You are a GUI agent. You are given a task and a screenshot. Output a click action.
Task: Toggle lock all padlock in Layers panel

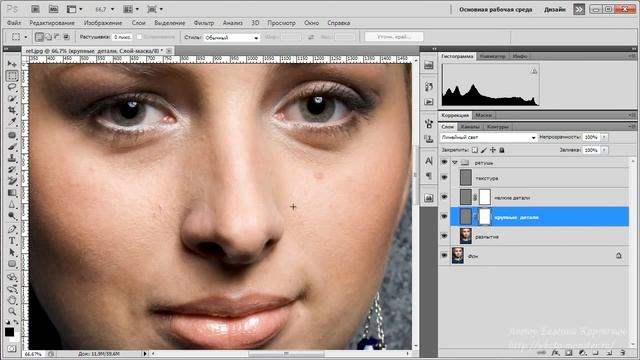point(502,150)
